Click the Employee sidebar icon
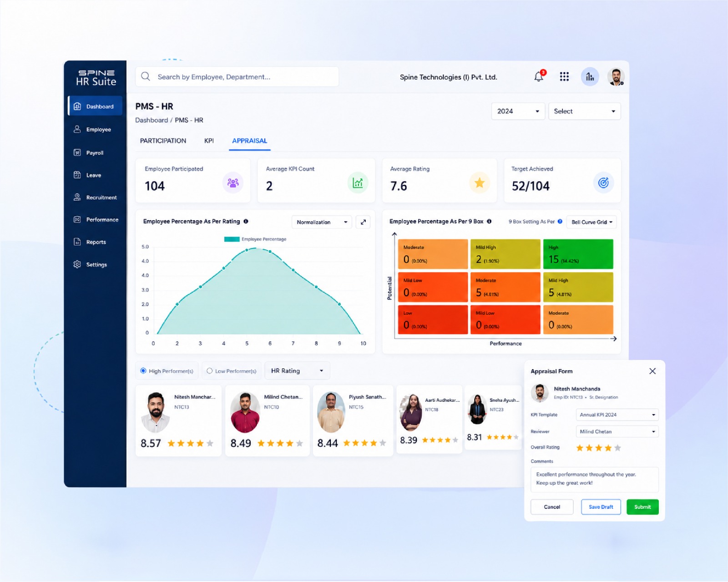 click(x=77, y=129)
